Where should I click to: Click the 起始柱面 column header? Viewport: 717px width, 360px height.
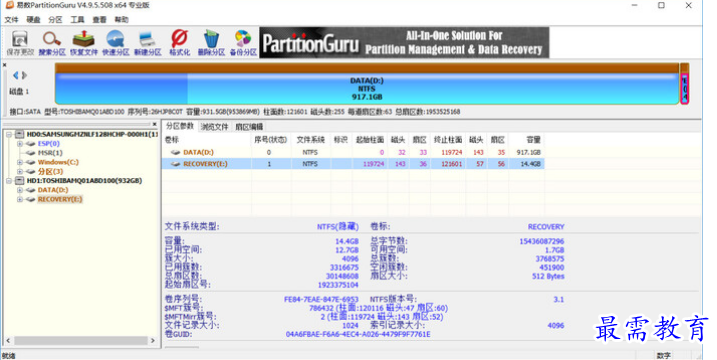coord(369,140)
